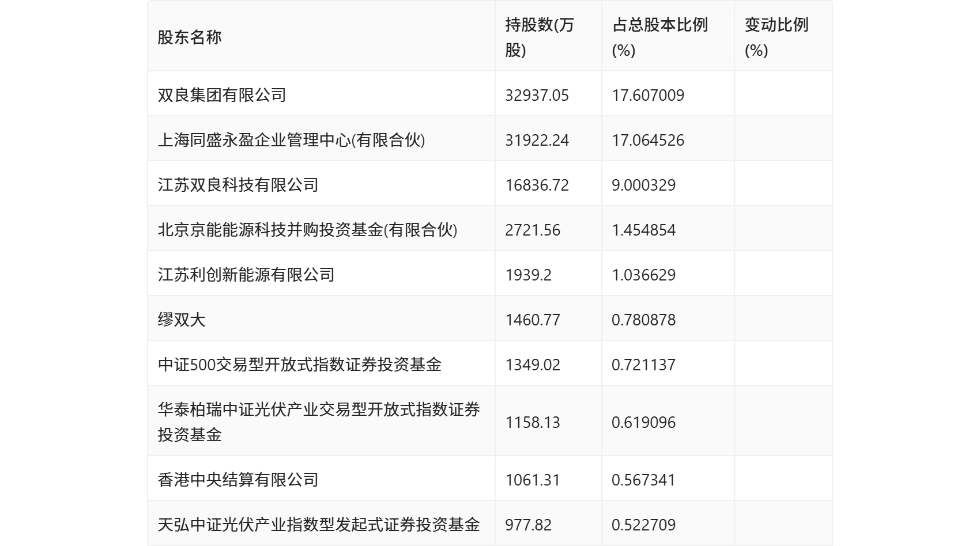Select shareholder 华泰柏瑞中证光伏产业交易型开放式指数证券投资基金
The image size is (980, 546).
point(319,422)
